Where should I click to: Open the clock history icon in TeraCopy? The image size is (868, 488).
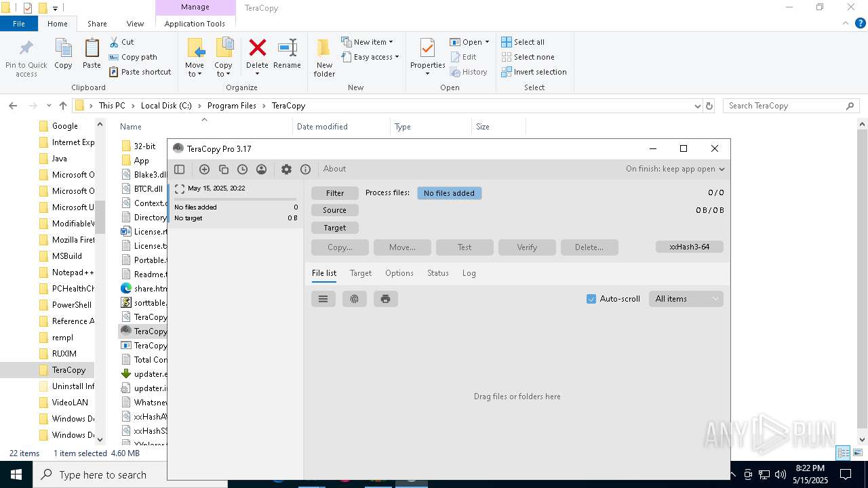click(242, 169)
